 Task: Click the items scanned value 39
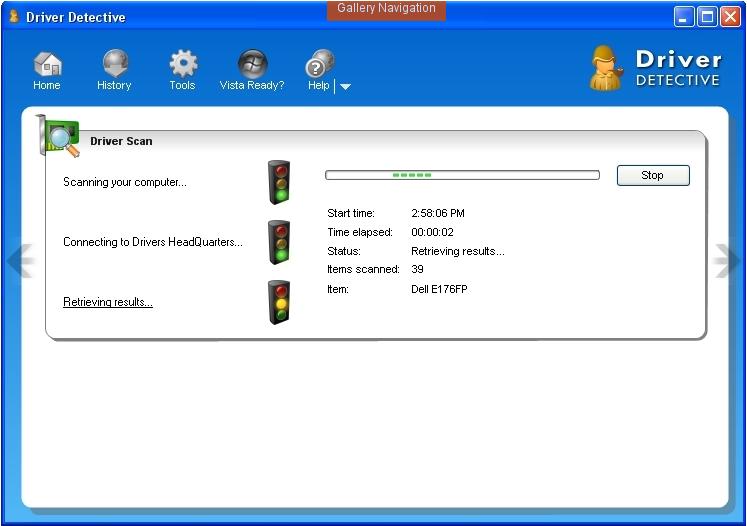[x=417, y=269]
